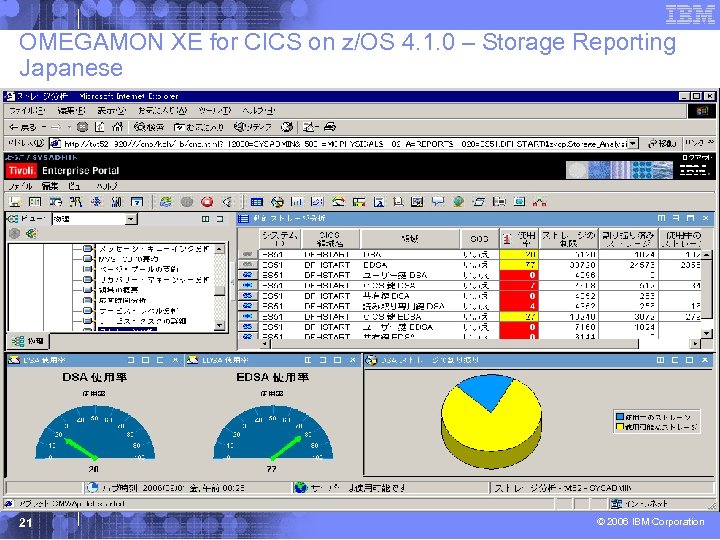Select 領域の概要 tree node in navigator
The height and width of the screenshot is (540, 720).
118,290
